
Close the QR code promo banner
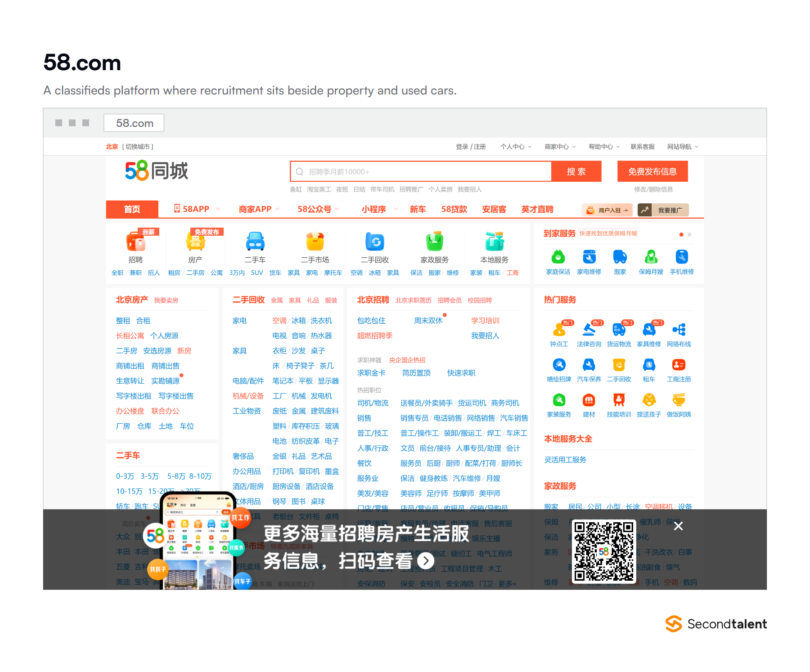pyautogui.click(x=678, y=526)
